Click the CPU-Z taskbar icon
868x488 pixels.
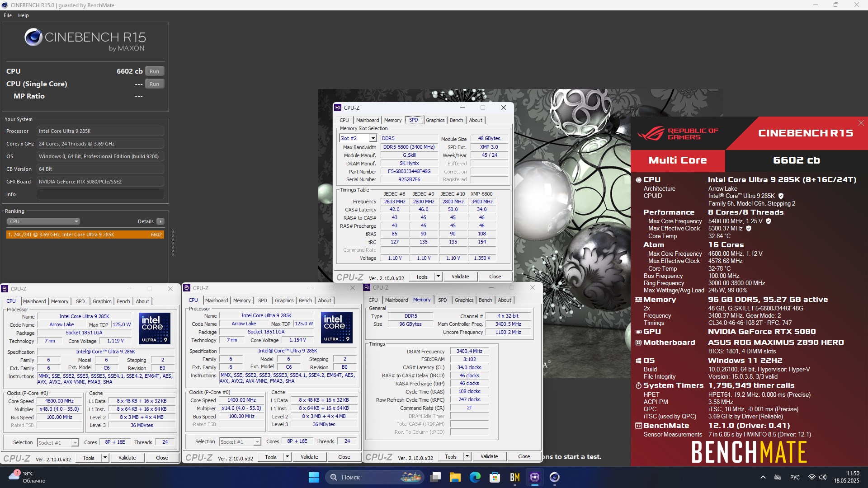[x=535, y=477]
